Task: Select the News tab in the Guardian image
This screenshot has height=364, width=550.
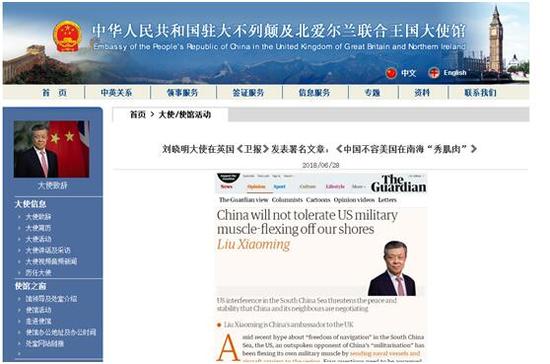Action: (x=227, y=187)
